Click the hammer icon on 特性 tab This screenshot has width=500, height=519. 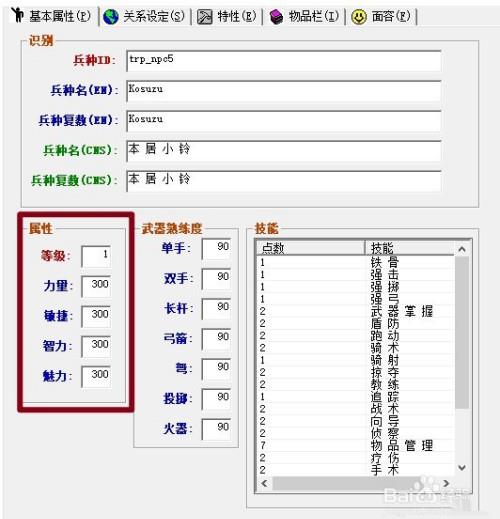click(x=204, y=17)
